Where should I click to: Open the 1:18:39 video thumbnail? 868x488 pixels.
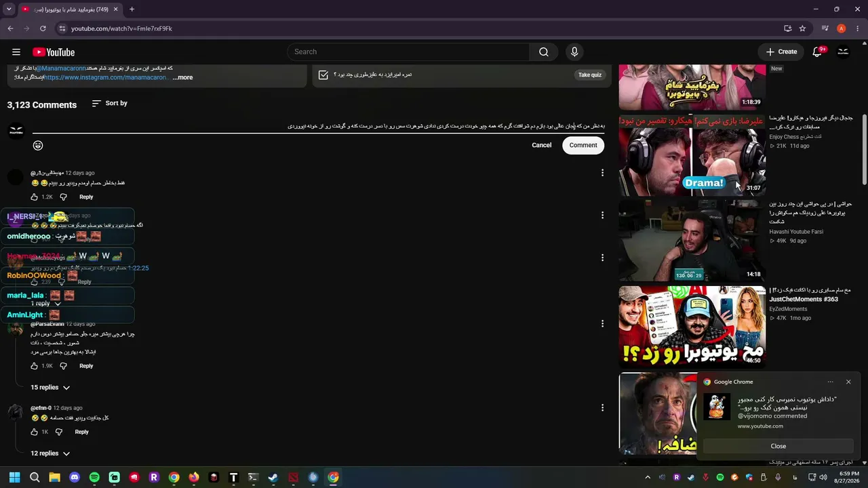692,87
